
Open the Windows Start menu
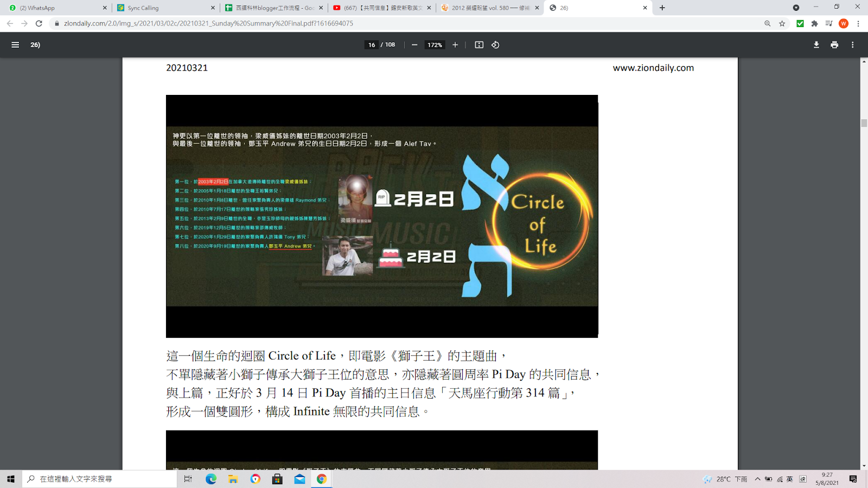tap(11, 479)
